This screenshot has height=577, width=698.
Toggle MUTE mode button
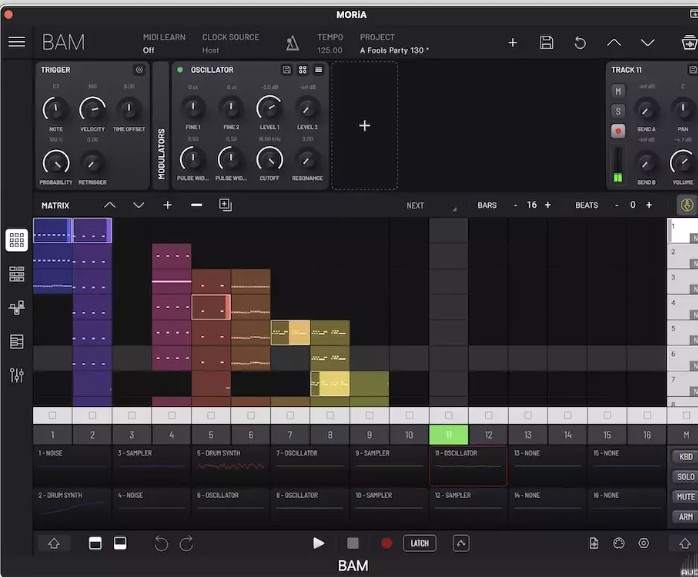click(x=686, y=497)
